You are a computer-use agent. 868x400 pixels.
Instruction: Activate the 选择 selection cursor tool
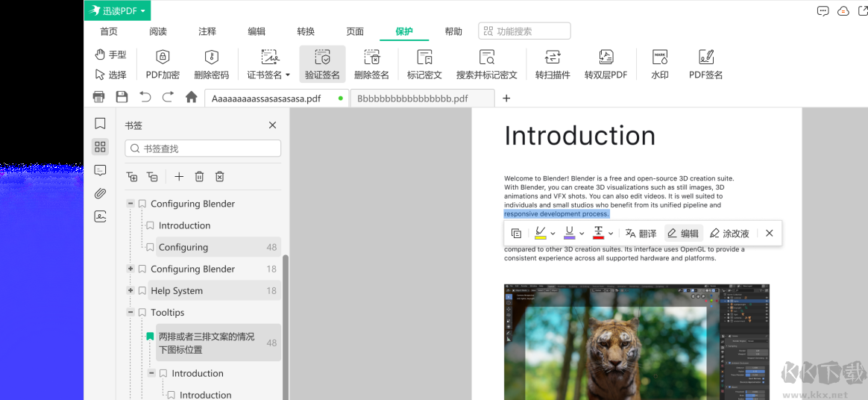click(x=110, y=75)
